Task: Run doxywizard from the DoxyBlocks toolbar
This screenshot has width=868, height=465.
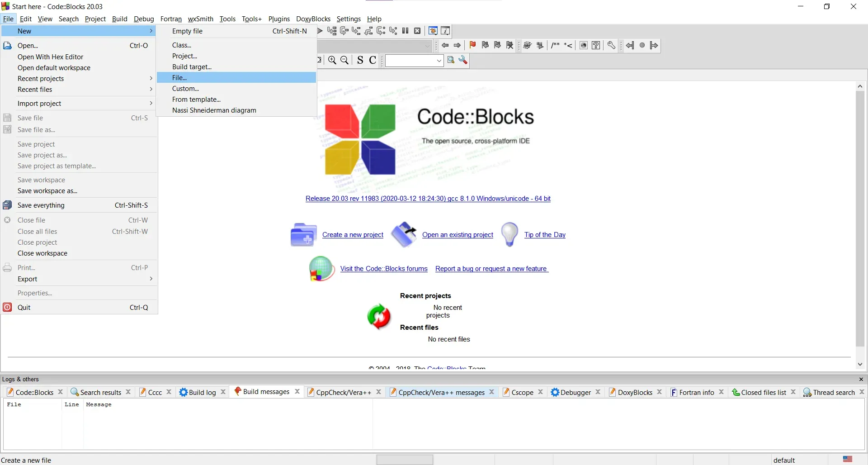Action: click(x=527, y=45)
